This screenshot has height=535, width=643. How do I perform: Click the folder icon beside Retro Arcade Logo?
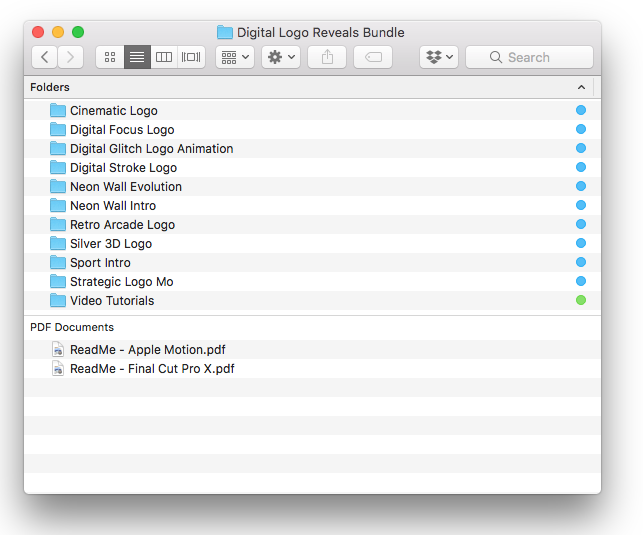tap(58, 224)
